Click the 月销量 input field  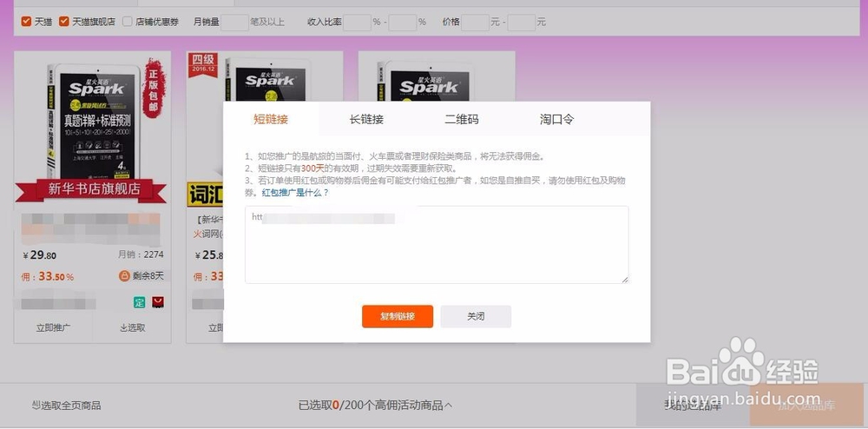234,22
